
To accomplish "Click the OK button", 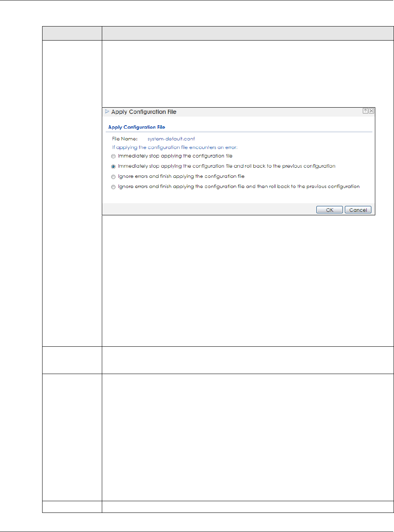I will click(x=330, y=210).
